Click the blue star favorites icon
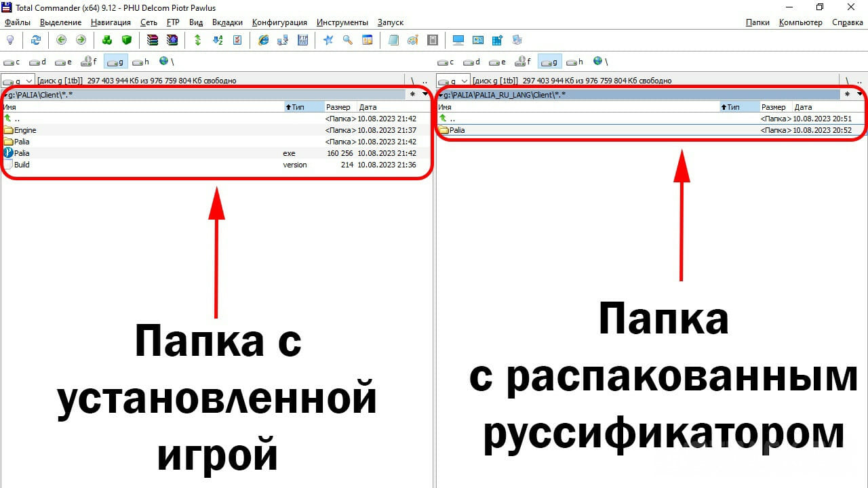 [328, 40]
